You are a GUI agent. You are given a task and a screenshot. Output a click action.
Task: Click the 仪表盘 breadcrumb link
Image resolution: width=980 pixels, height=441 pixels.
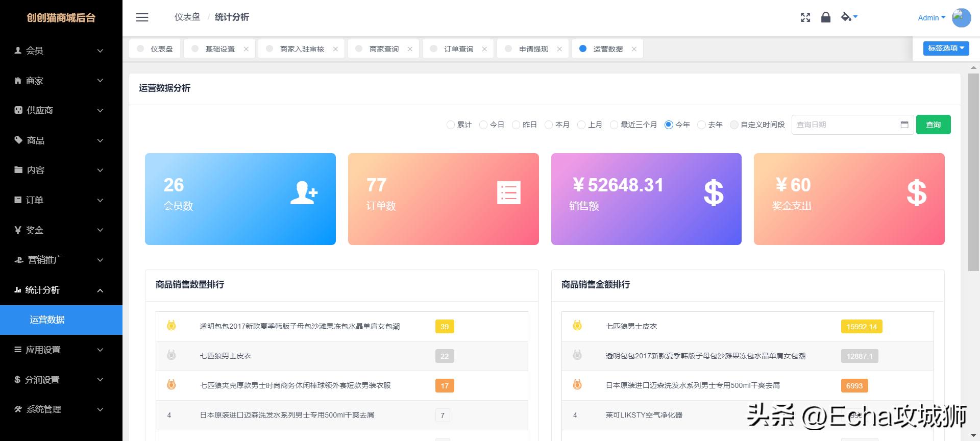tap(187, 17)
